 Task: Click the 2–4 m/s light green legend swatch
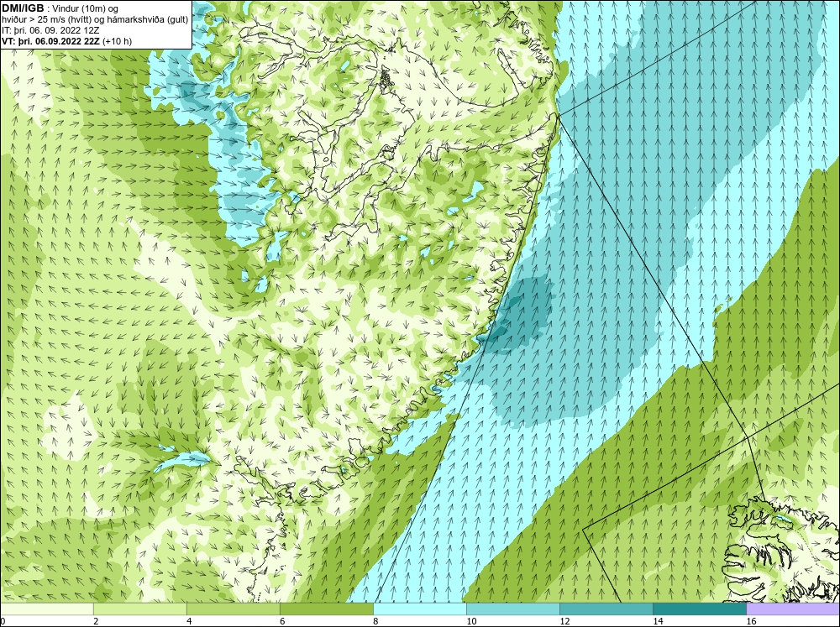(140, 609)
